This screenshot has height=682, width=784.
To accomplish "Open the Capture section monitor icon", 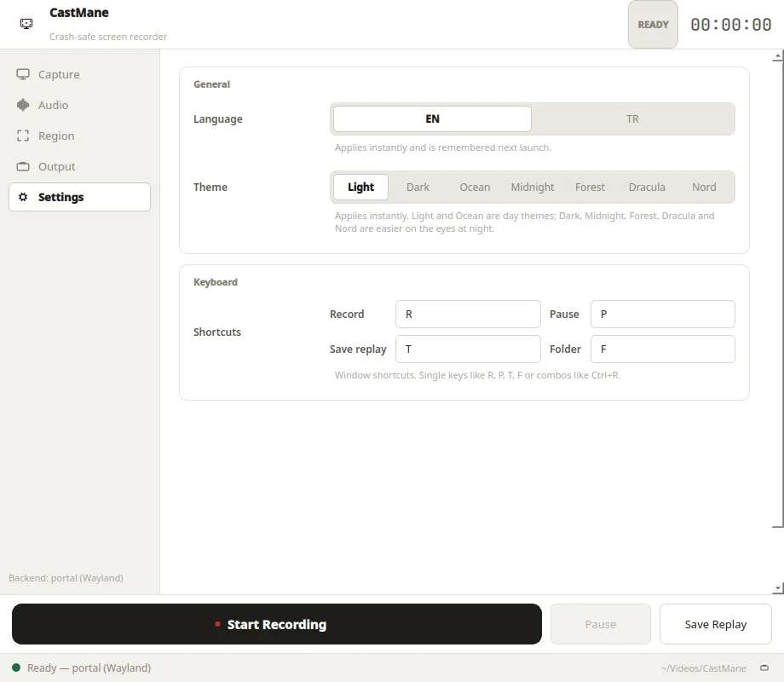I will click(23, 74).
